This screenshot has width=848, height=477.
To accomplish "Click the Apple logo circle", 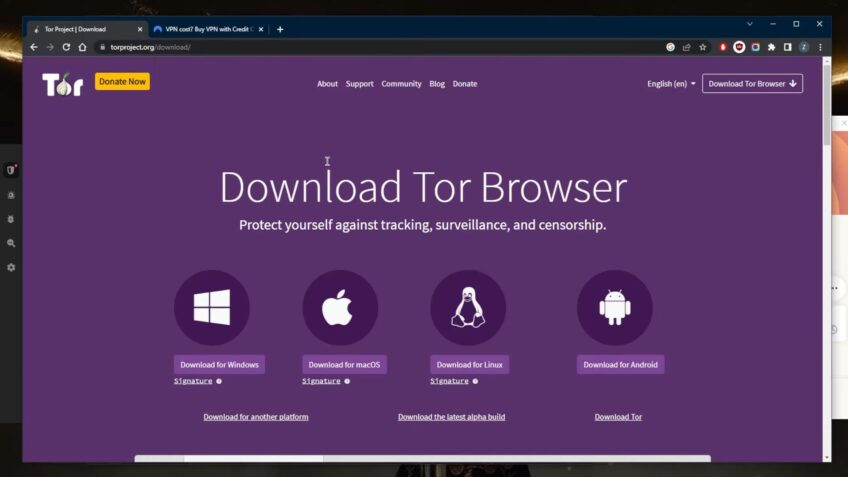I will coord(340,308).
